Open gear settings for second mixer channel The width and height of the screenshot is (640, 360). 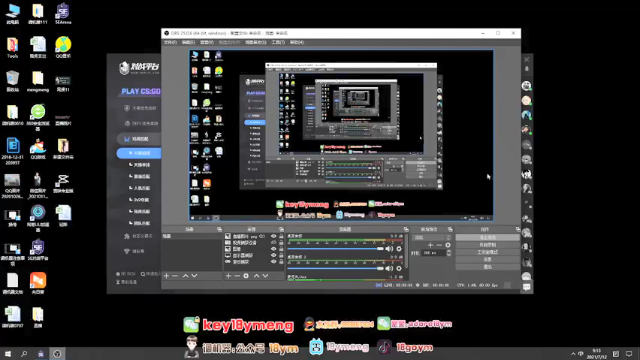pos(399,268)
